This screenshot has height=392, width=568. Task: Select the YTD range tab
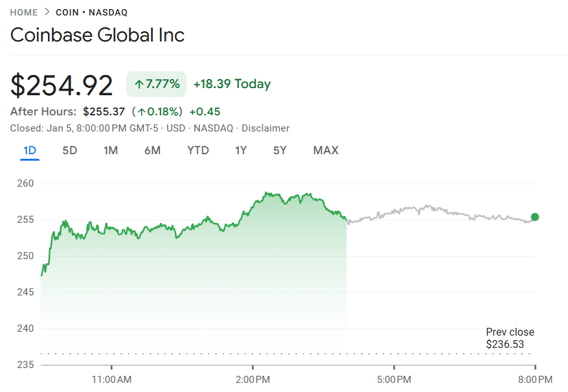[x=198, y=151]
